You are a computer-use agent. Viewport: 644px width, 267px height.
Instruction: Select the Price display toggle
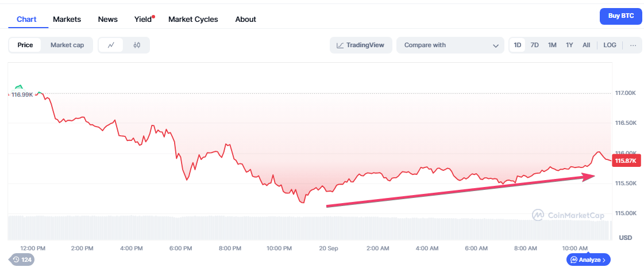point(25,45)
